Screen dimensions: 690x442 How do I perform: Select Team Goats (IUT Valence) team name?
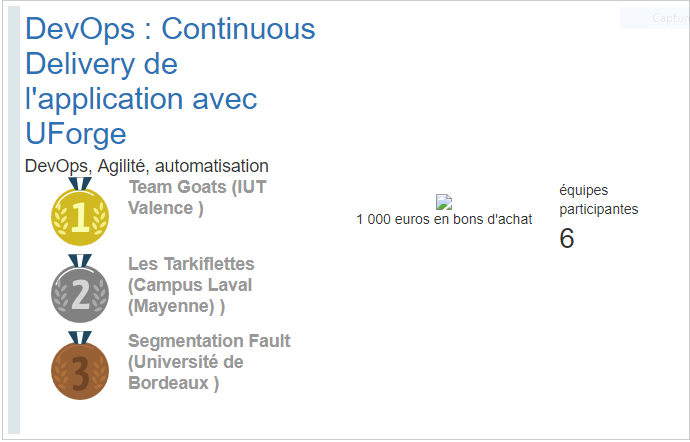point(197,197)
